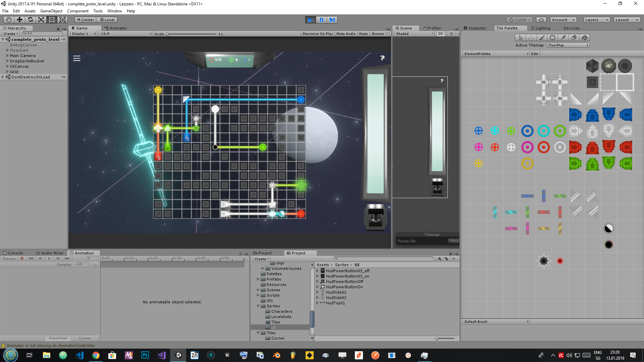The width and height of the screenshot is (644, 362).
Task: Open the Active Tilemap FloorMap dropdown
Action: click(568, 45)
